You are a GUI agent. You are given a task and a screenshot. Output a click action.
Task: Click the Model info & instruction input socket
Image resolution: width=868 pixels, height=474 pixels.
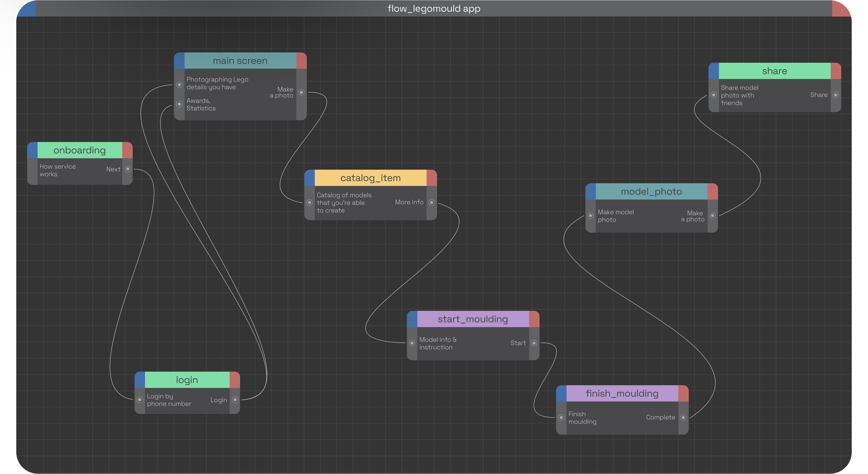click(x=412, y=343)
